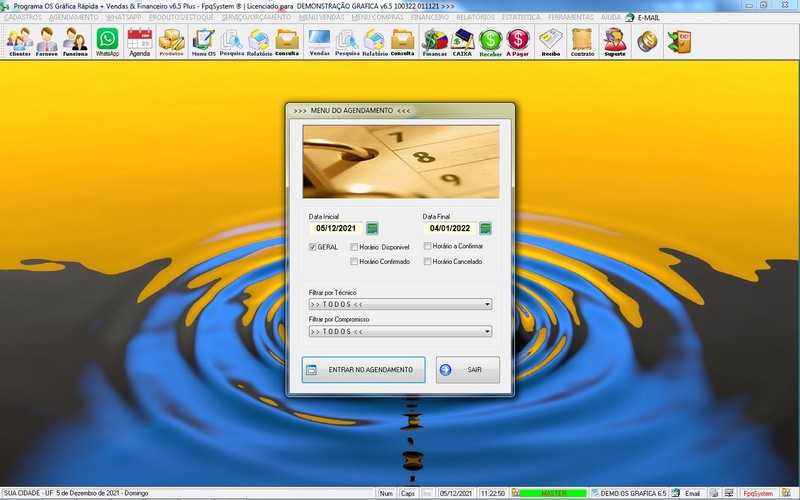Open calendar picker for Data Final
Image resolution: width=800 pixels, height=500 pixels.
485,228
